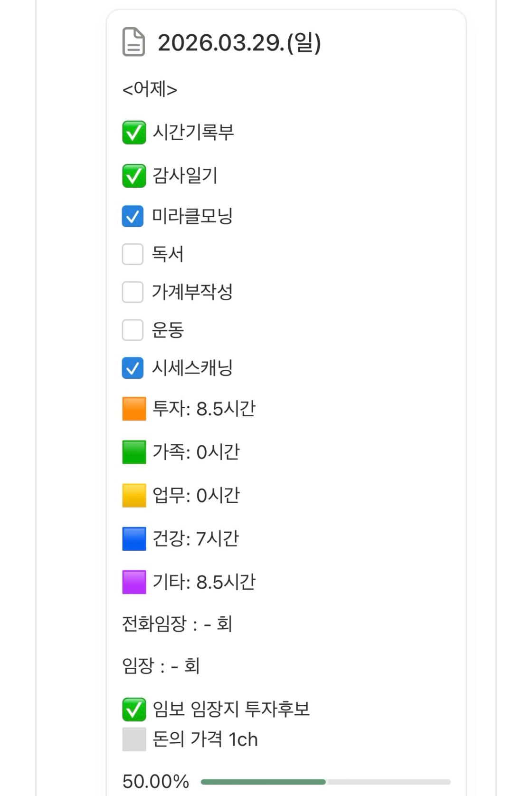Click green check emoji beside 임보 임장지 투자후보

coord(134,710)
